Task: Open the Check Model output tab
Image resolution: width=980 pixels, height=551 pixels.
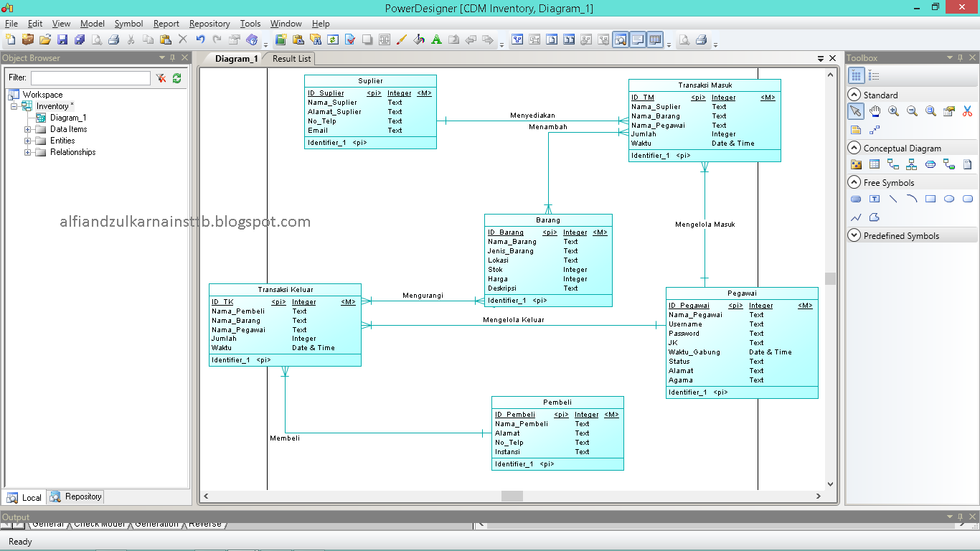Action: pos(100,524)
